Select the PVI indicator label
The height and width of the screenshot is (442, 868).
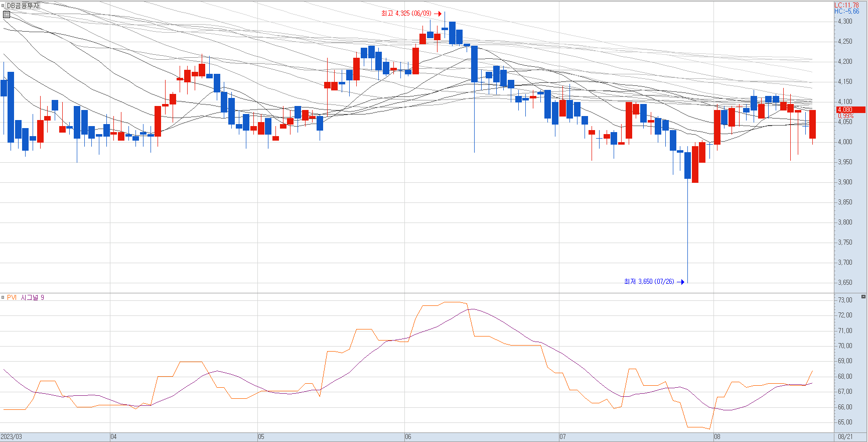12,297
